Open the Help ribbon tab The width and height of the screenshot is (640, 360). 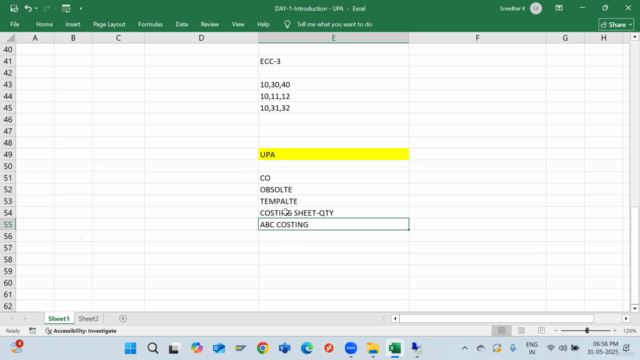point(263,24)
